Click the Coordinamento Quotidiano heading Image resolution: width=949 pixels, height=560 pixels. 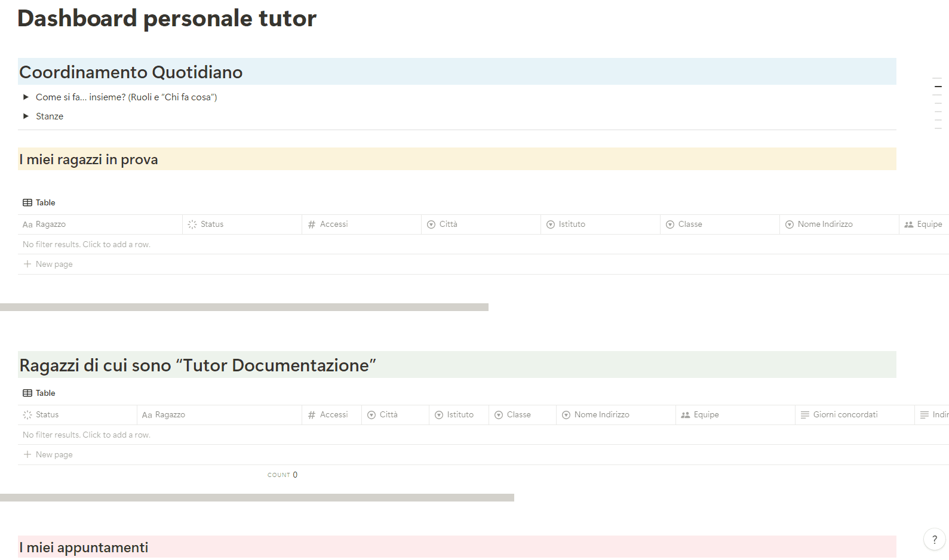[x=131, y=72]
